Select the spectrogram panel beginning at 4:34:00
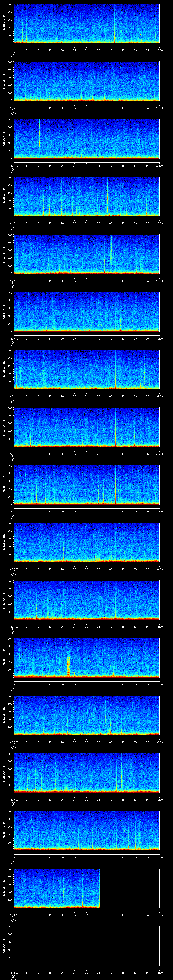This screenshot has width=173, height=980. click(86, 600)
